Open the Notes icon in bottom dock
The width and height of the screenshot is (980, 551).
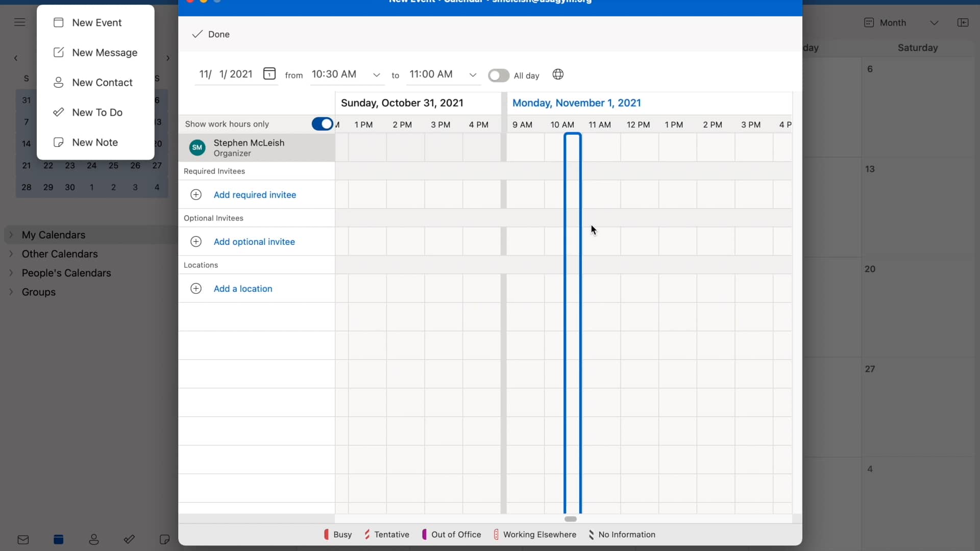click(x=164, y=539)
